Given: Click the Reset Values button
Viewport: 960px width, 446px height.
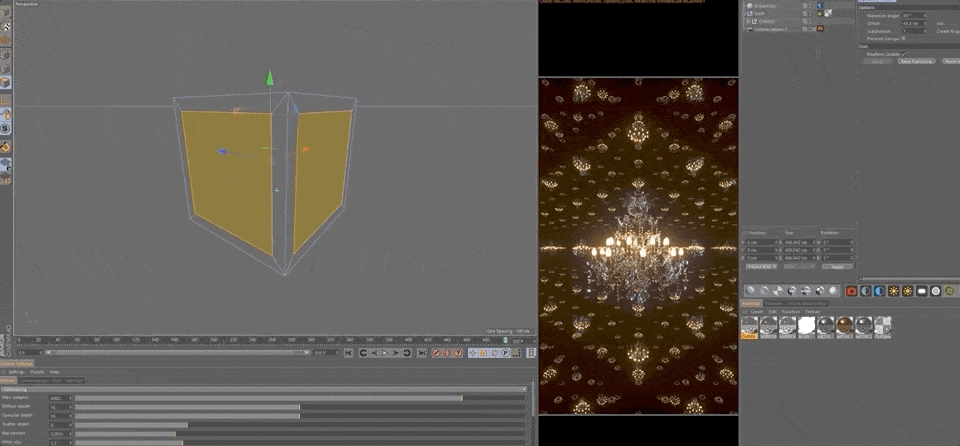Looking at the screenshot, I should click(x=951, y=61).
